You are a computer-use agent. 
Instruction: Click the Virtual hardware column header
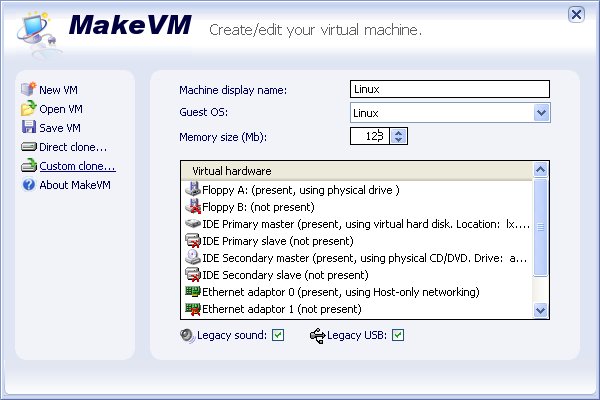coord(357,171)
